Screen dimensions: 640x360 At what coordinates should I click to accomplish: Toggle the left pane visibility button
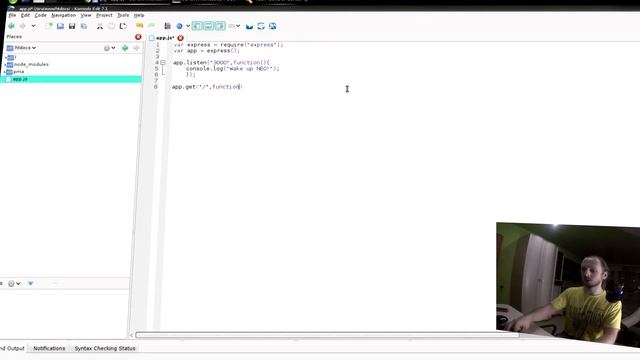[197, 26]
